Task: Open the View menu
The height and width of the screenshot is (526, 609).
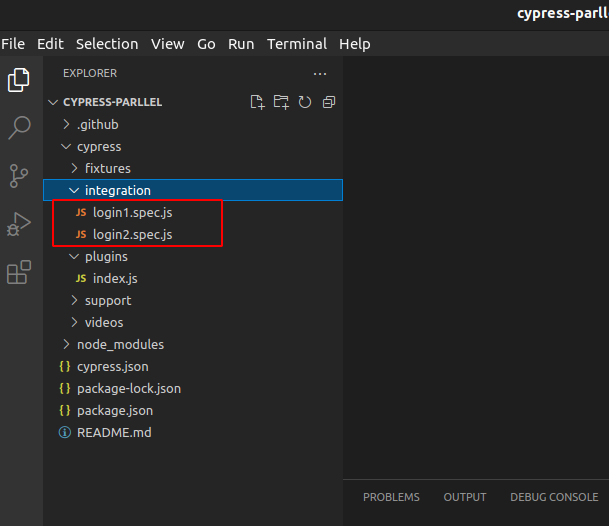Action: (168, 44)
